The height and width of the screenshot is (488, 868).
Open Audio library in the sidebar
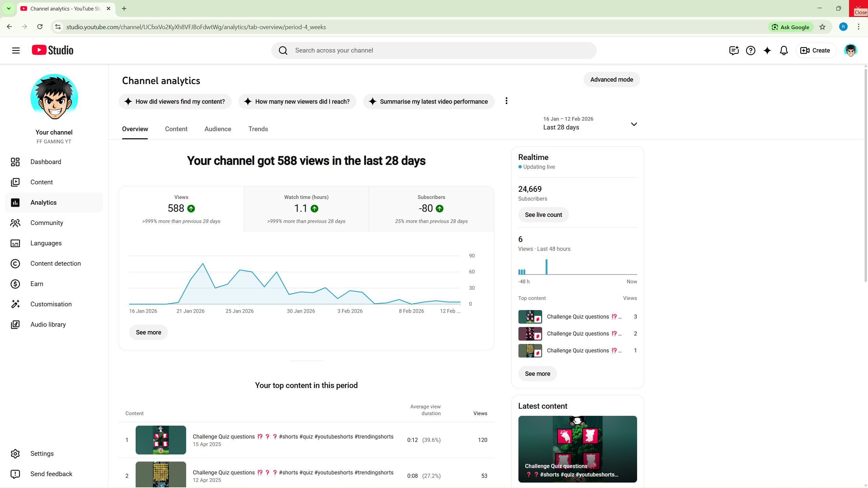click(48, 324)
